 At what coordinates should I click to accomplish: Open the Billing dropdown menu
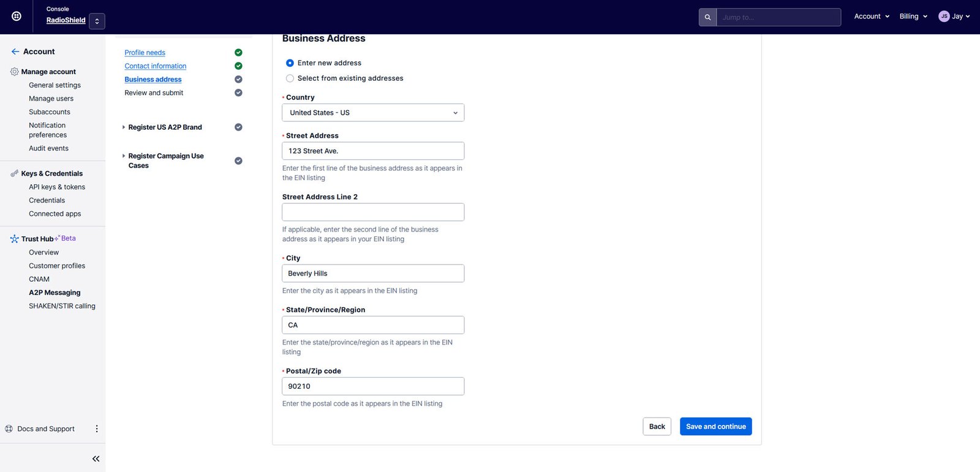click(913, 17)
